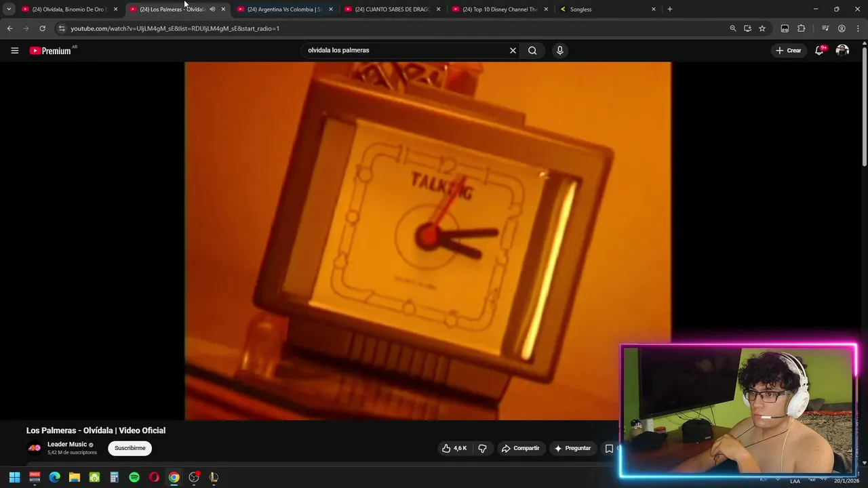The image size is (868, 488).
Task: Open media controls music note icon
Action: pyautogui.click(x=825, y=28)
